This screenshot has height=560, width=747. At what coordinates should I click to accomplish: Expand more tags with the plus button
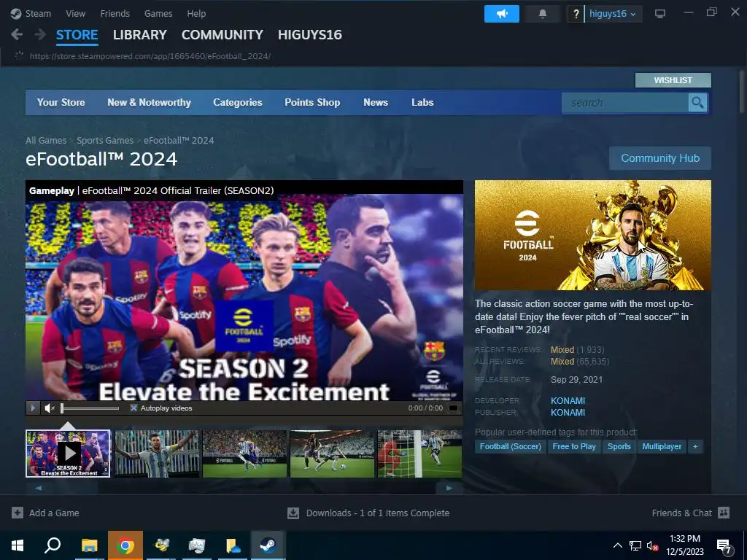point(695,447)
